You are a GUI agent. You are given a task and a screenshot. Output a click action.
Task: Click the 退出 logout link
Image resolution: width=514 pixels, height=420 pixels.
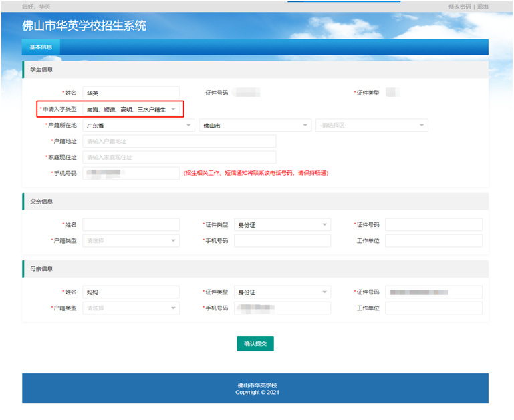click(483, 7)
